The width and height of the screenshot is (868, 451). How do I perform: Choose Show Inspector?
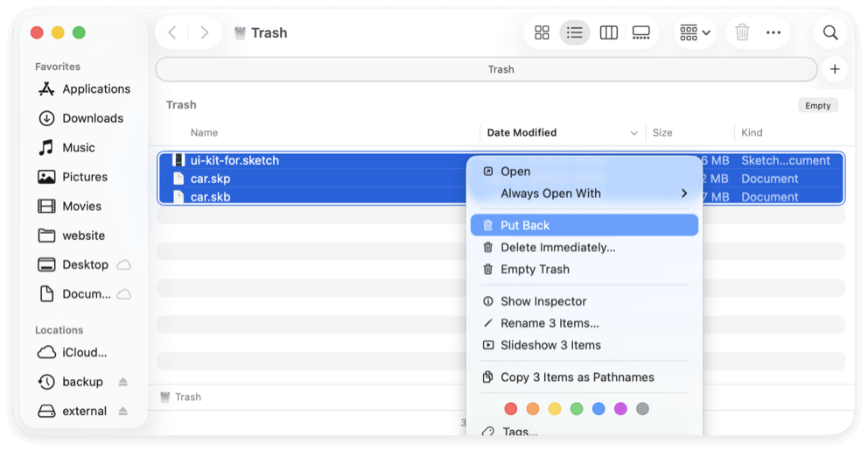click(584, 301)
